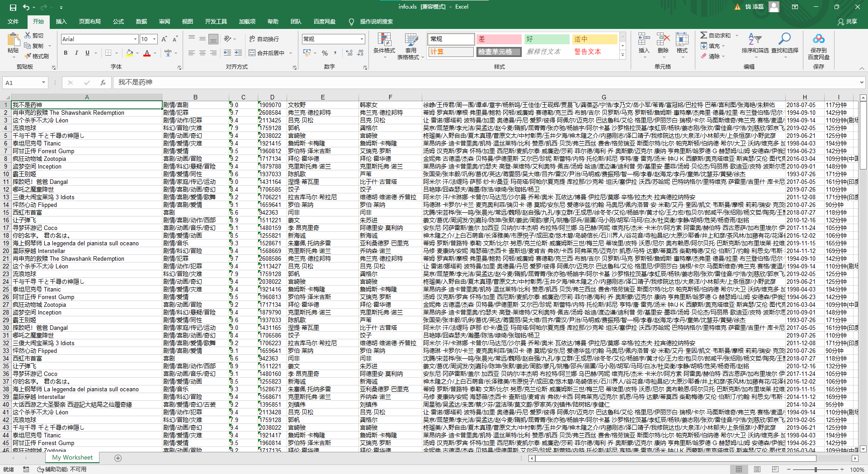Open the phonetic guide (wén) icon

pyautogui.click(x=168, y=53)
